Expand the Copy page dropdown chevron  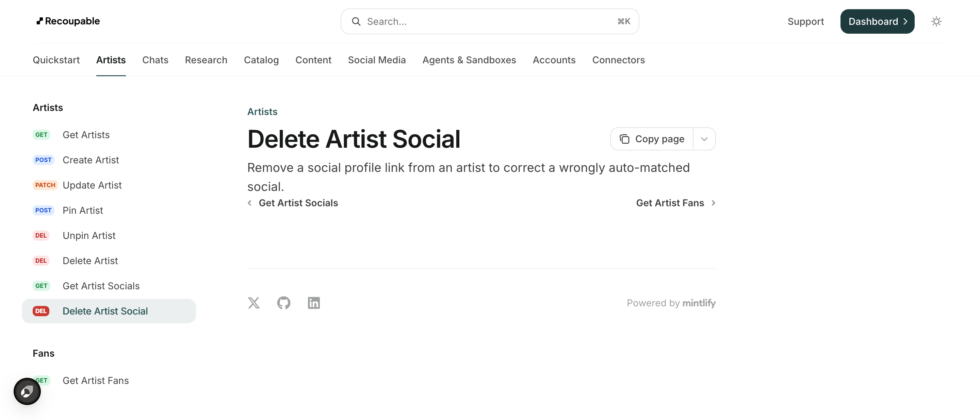[704, 139]
